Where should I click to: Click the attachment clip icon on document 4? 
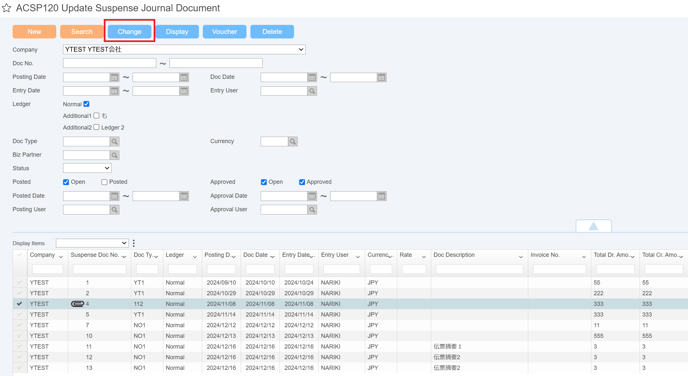tap(77, 304)
